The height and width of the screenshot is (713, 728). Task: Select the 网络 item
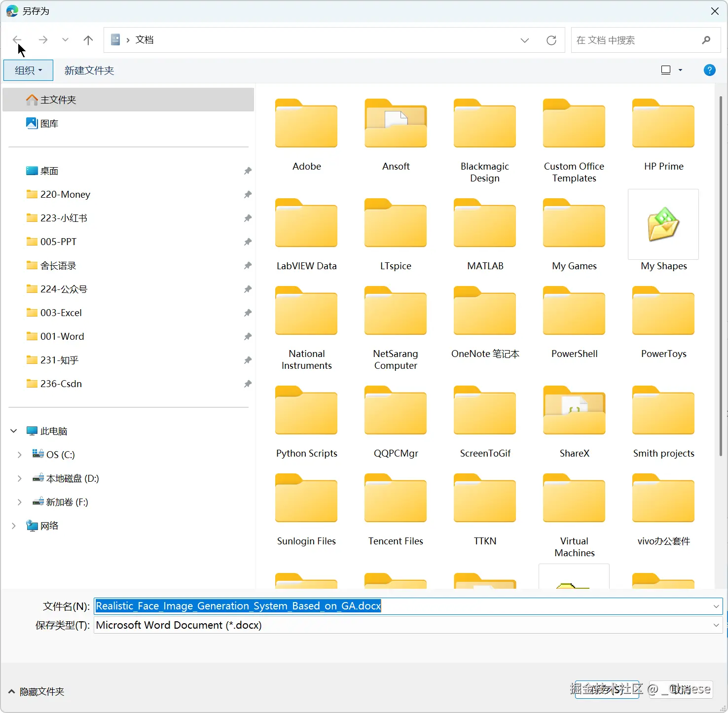click(128, 526)
